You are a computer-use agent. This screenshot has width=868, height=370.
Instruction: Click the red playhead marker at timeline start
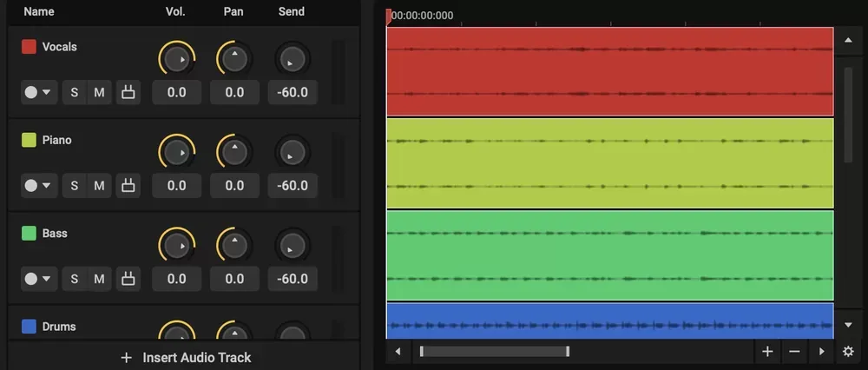[389, 16]
